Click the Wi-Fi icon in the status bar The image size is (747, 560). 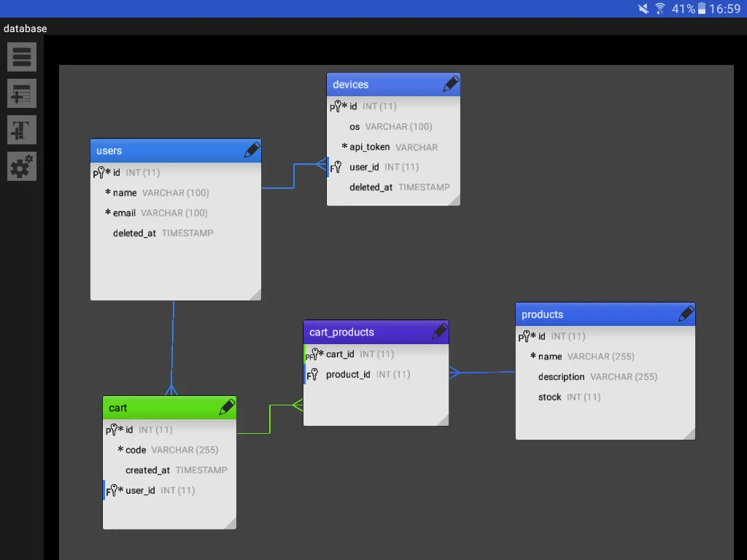click(659, 9)
